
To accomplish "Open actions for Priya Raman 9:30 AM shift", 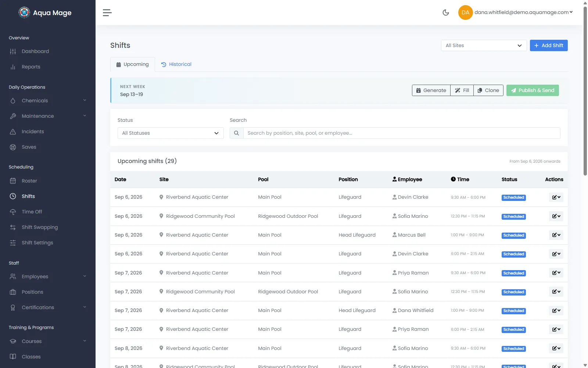I will tap(556, 273).
